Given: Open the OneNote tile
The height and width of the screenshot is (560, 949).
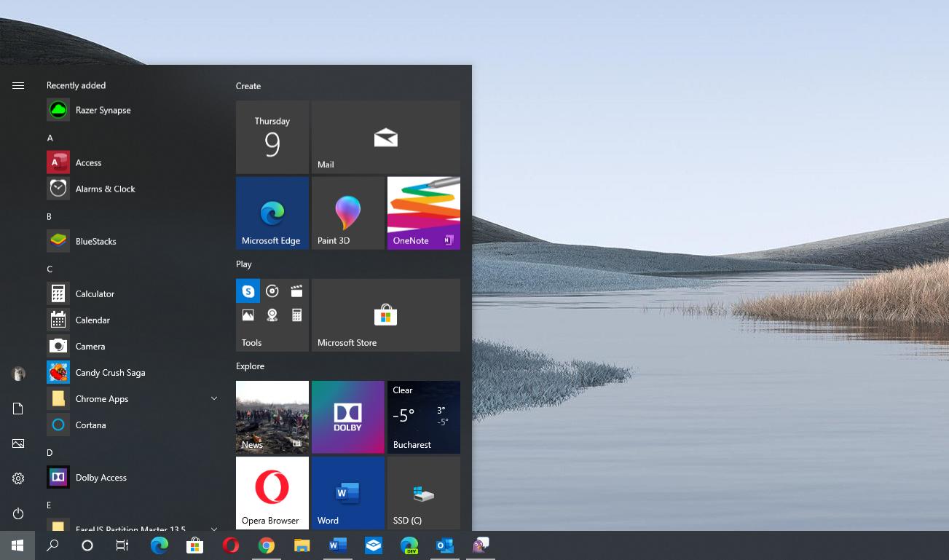Looking at the screenshot, I should point(424,213).
